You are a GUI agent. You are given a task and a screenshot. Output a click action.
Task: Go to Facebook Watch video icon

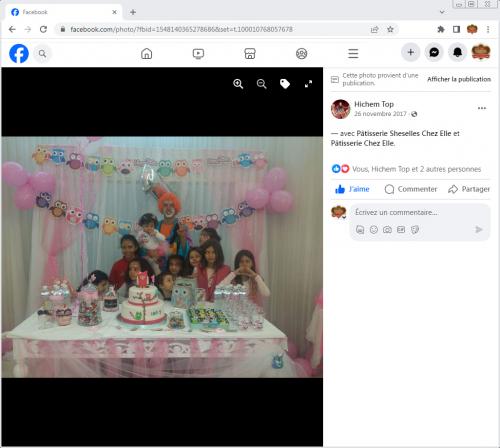198,53
